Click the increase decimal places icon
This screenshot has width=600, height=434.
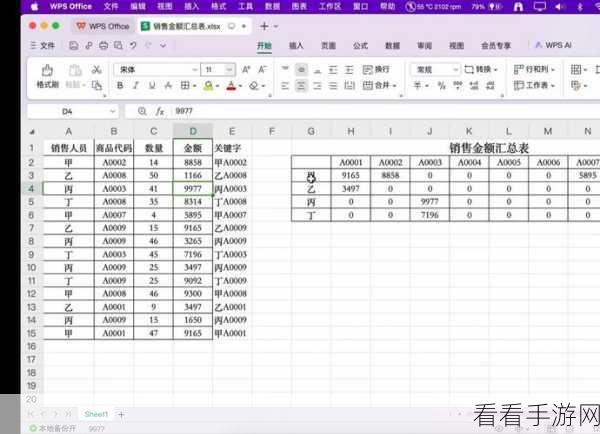coord(474,85)
